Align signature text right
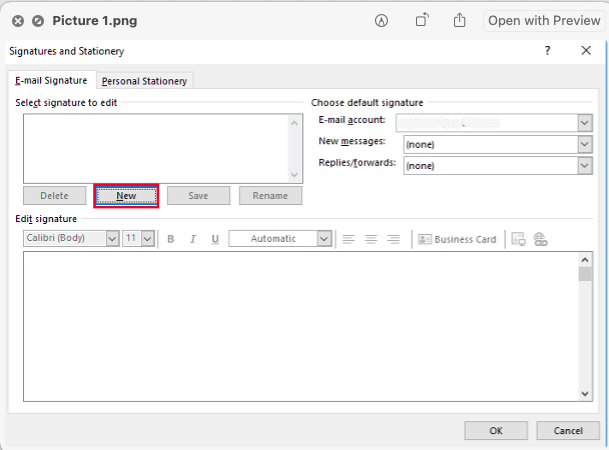 click(393, 239)
